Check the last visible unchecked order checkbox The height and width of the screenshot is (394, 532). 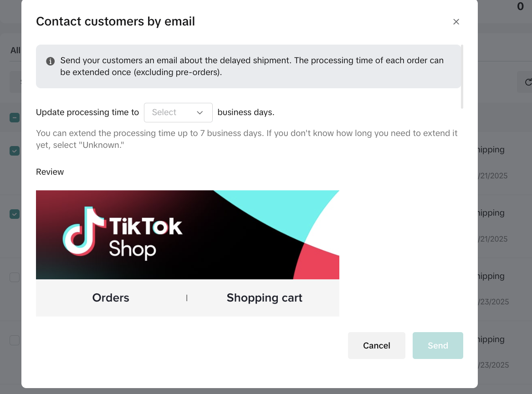click(15, 340)
